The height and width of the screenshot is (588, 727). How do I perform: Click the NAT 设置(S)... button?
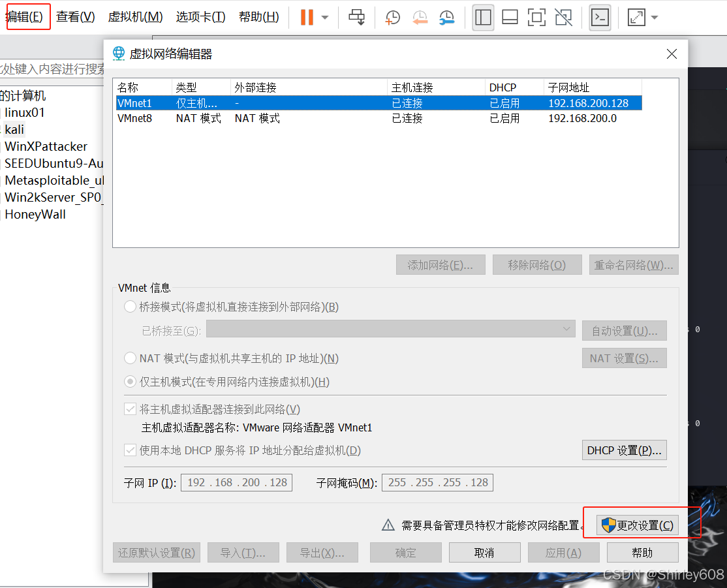(x=625, y=358)
